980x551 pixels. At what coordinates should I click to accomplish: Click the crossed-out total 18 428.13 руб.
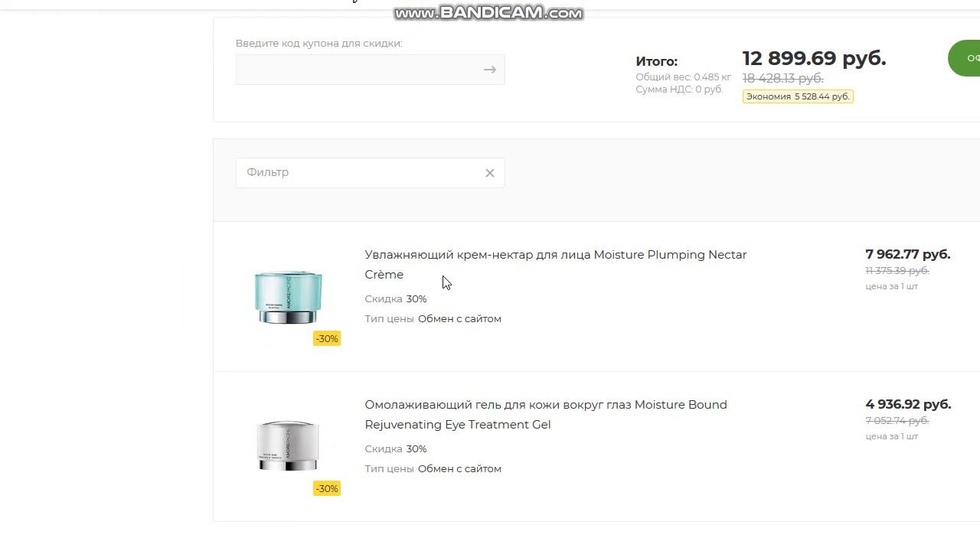click(x=782, y=78)
